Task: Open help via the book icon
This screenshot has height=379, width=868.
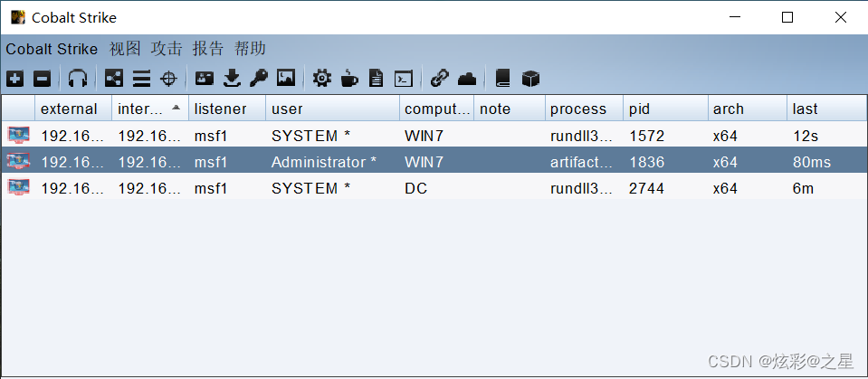Action: click(x=502, y=79)
